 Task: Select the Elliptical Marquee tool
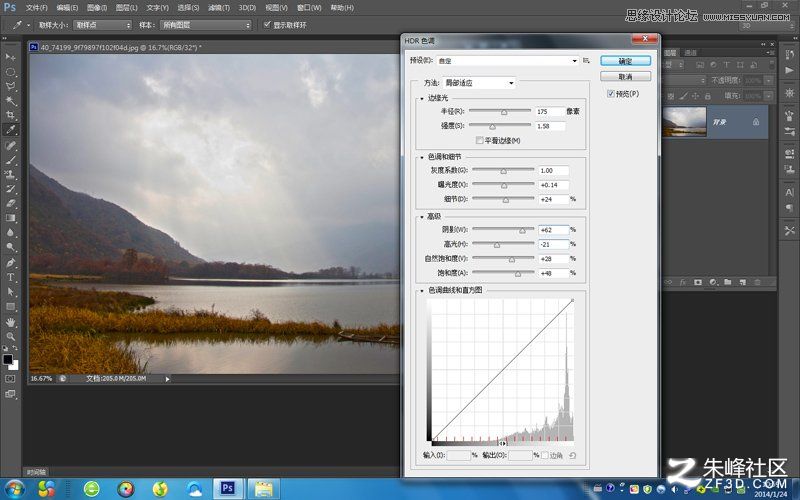tap(10, 71)
